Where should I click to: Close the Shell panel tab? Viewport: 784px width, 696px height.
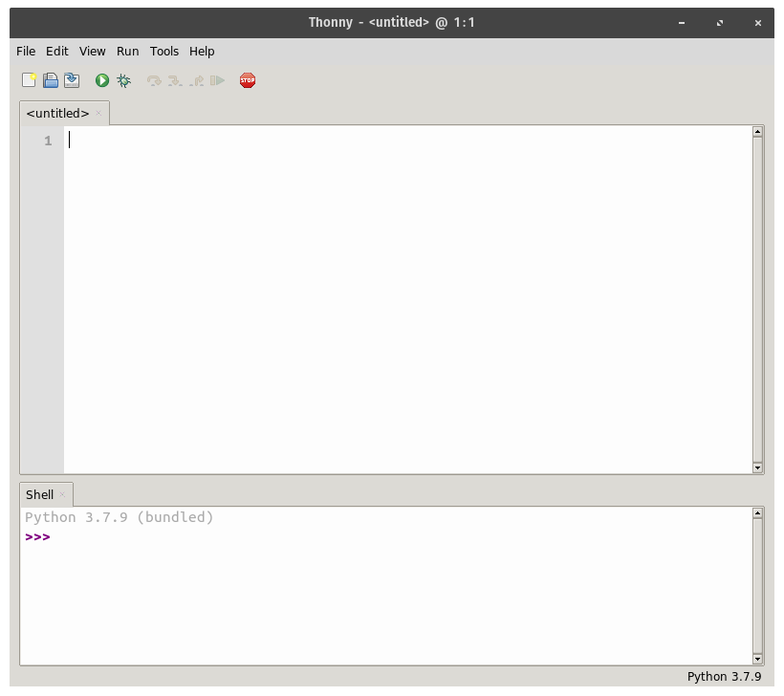(x=62, y=494)
